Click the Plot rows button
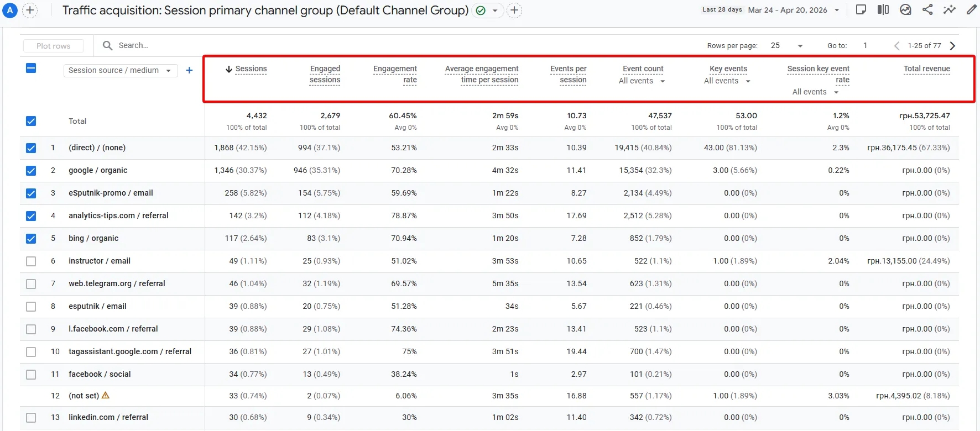This screenshot has width=980, height=431. (54, 46)
